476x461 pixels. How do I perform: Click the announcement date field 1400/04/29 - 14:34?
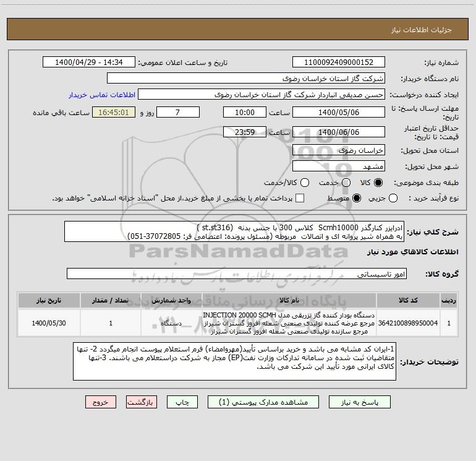point(89,62)
